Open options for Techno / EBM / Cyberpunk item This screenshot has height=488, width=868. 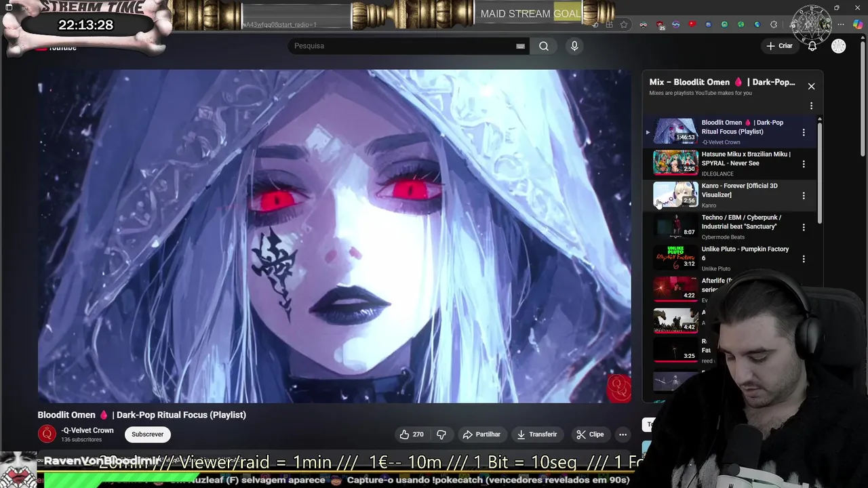click(x=804, y=227)
